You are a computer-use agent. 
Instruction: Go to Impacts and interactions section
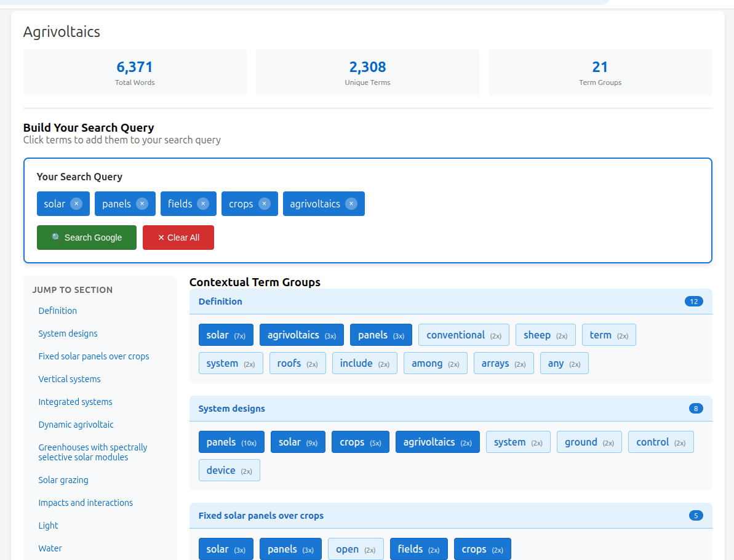click(86, 503)
